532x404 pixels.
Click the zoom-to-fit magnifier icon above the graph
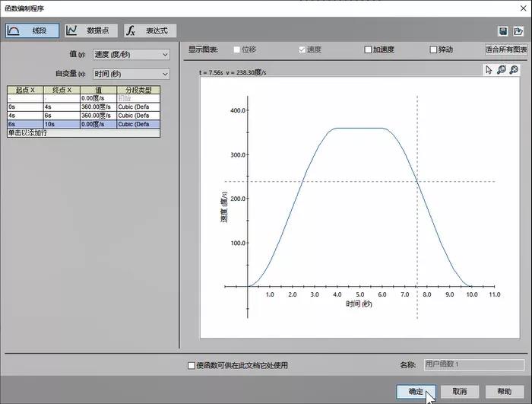502,70
